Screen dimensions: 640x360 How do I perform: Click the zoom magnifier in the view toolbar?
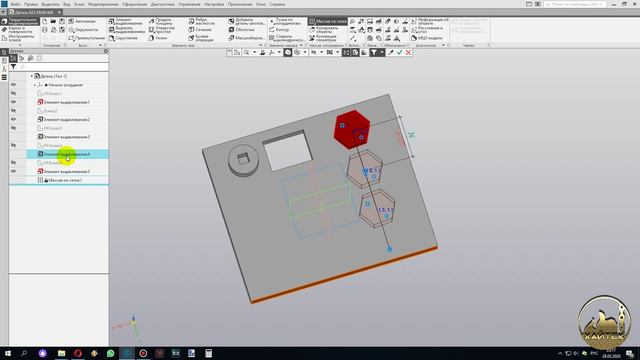(x=247, y=53)
